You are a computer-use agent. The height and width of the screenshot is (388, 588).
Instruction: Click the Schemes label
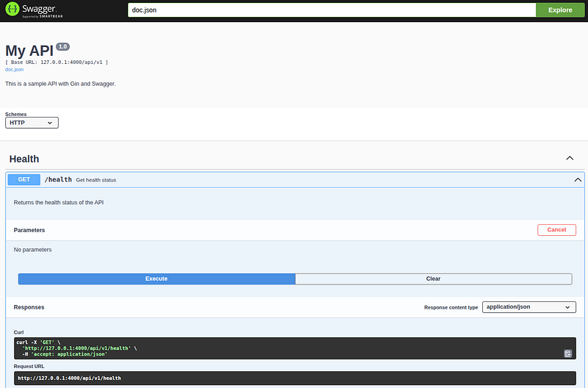[x=15, y=114]
